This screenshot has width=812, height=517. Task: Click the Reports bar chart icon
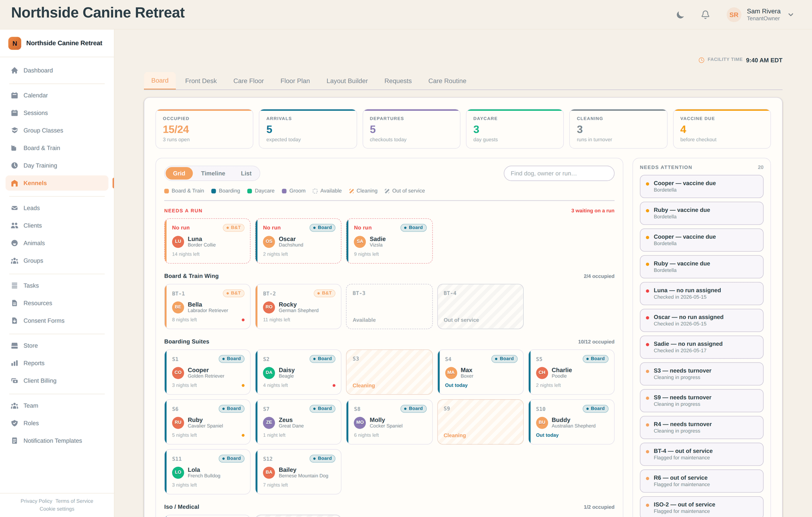pos(14,363)
